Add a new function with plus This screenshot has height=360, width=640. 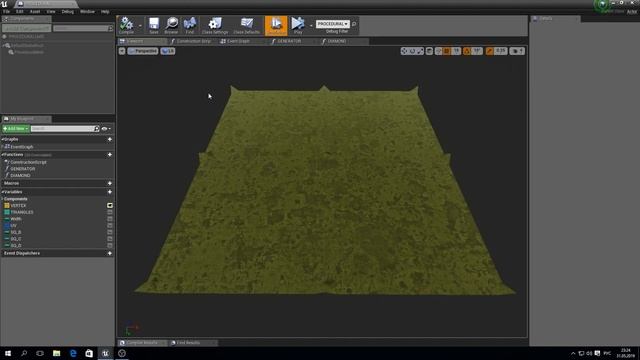point(110,155)
